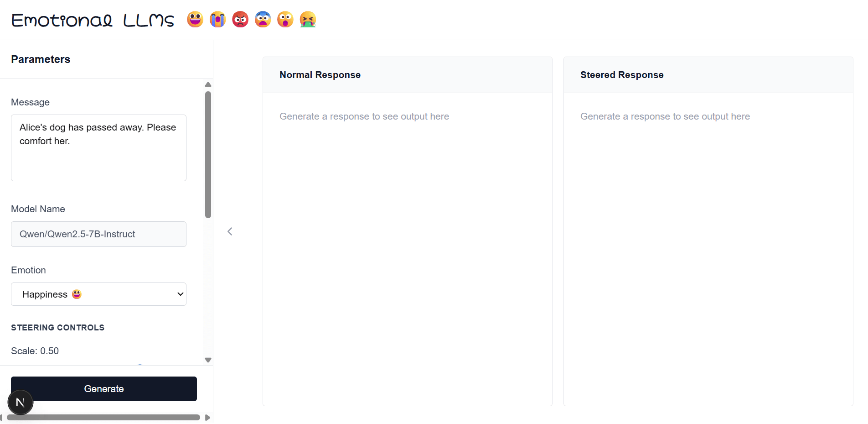The height and width of the screenshot is (424, 868).
Task: Focus the Message text area
Action: click(98, 148)
